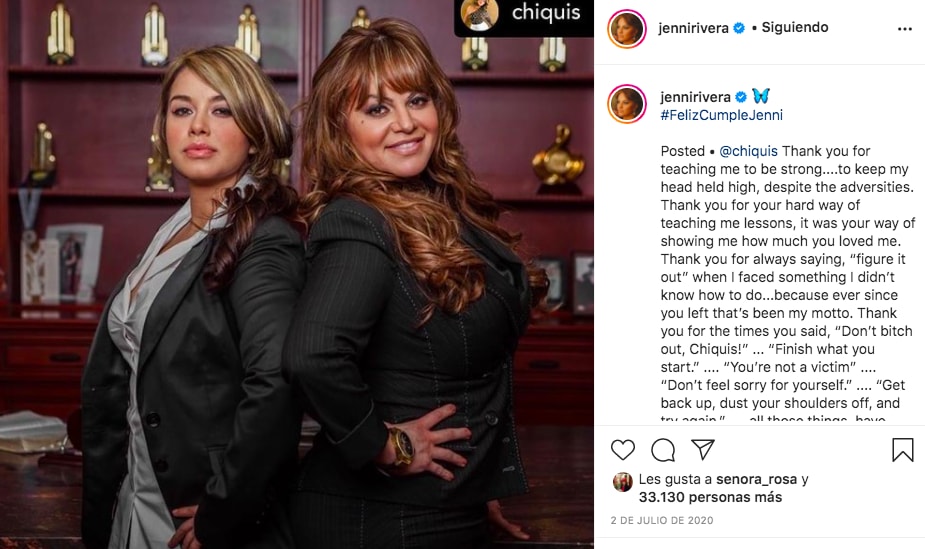Viewport: 925px width, 549px height.
Task: Open the #FelizCumpleJenni hashtag
Action: [x=721, y=115]
